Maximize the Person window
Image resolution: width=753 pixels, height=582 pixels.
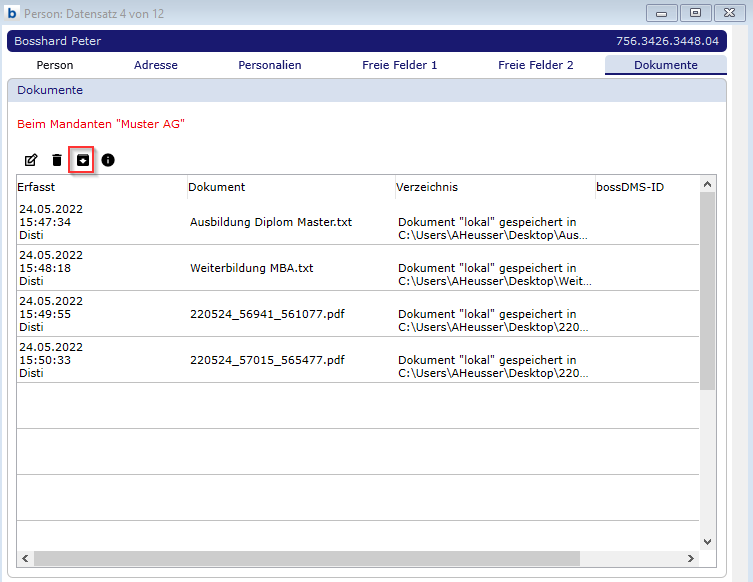(695, 13)
